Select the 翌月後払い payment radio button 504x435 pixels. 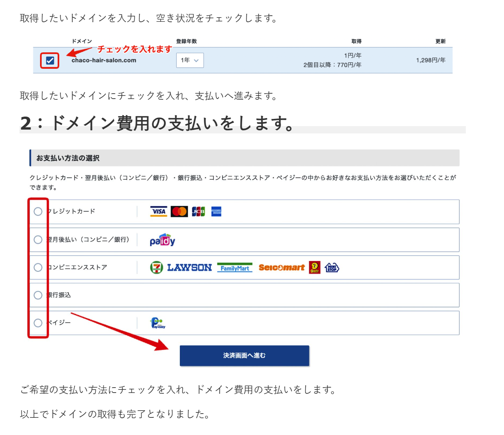[38, 240]
